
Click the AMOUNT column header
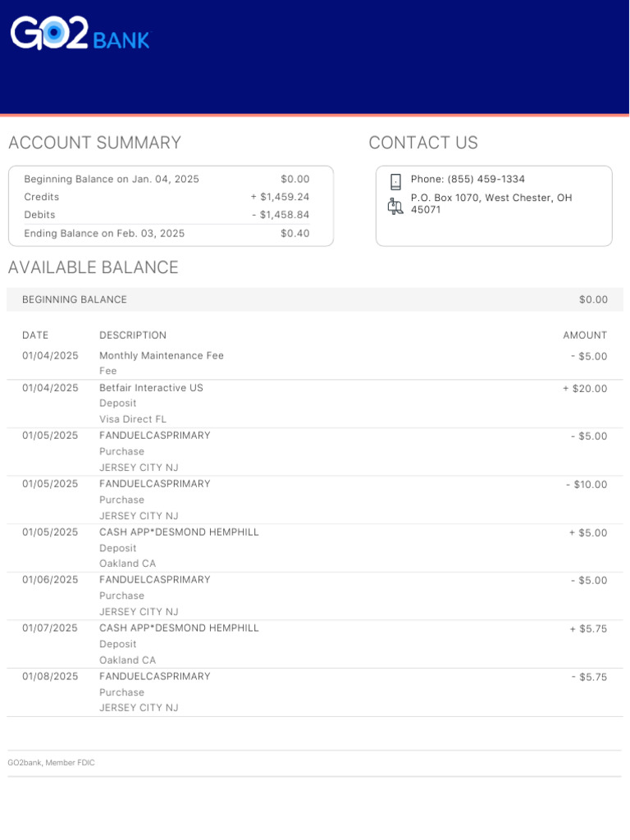[x=585, y=336]
